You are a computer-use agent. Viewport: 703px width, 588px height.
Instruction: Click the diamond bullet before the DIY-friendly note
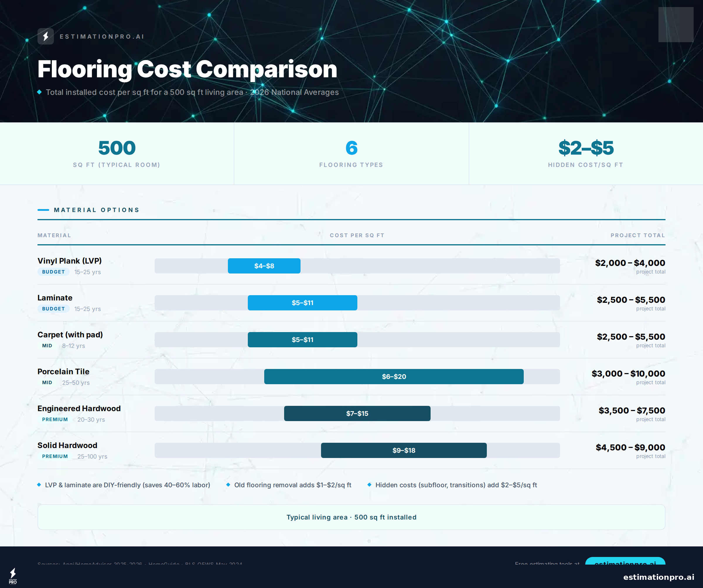point(40,485)
